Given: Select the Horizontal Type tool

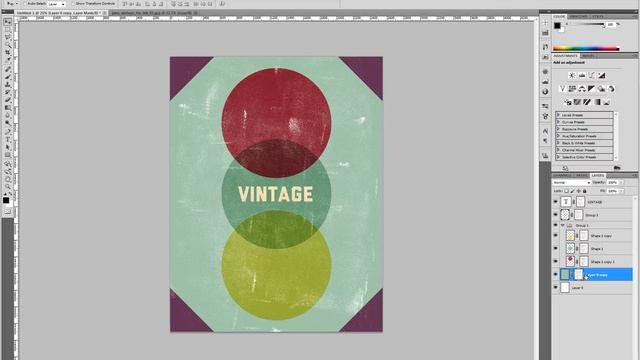Looking at the screenshot, I should pyautogui.click(x=7, y=140).
